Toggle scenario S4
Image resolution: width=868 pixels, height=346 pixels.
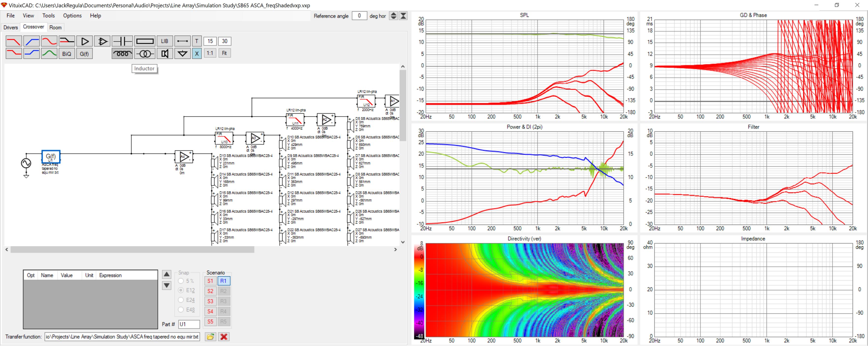point(210,311)
